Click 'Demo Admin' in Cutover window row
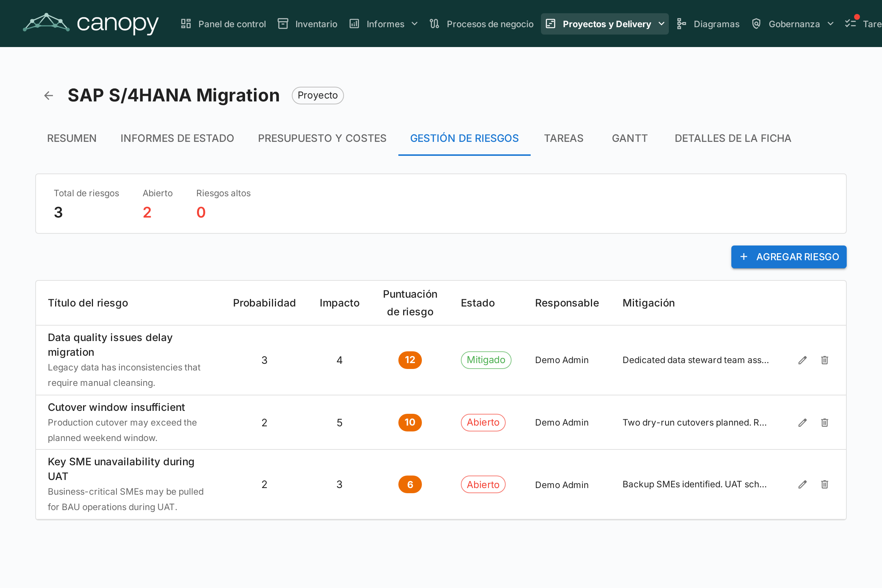 pos(562,423)
